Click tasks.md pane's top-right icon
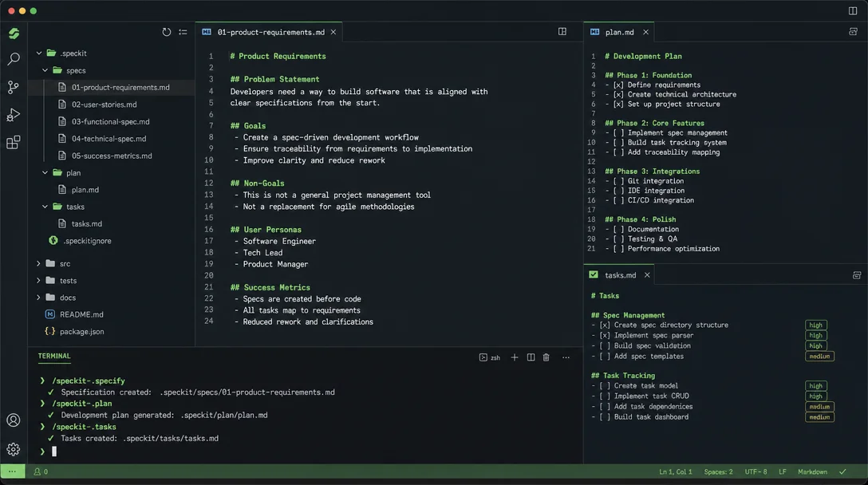Screen dimensions: 868x485 point(856,275)
